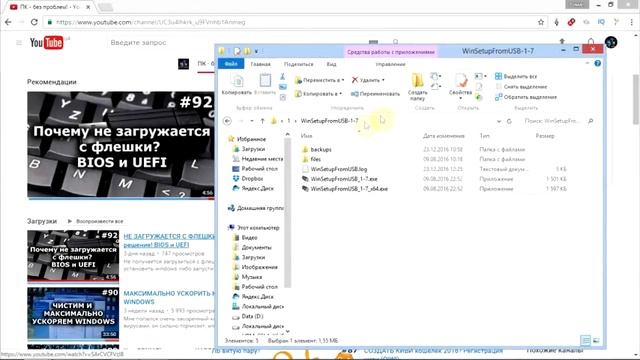Click Воспроизвести все link
The width and height of the screenshot is (640, 360).
coord(95,221)
